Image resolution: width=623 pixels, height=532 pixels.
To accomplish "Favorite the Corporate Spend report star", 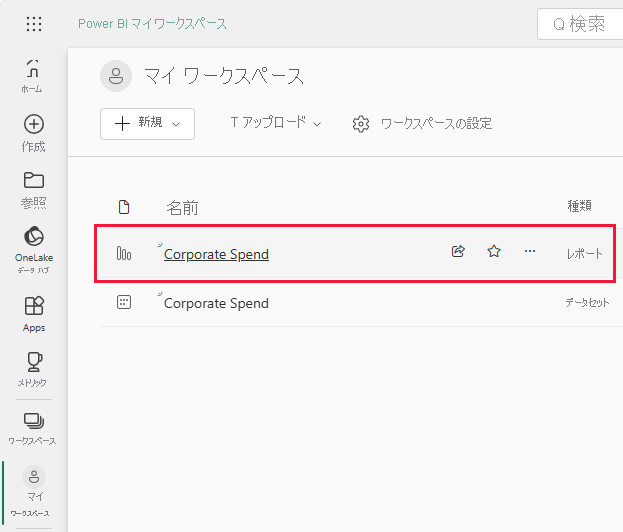I will pos(494,251).
